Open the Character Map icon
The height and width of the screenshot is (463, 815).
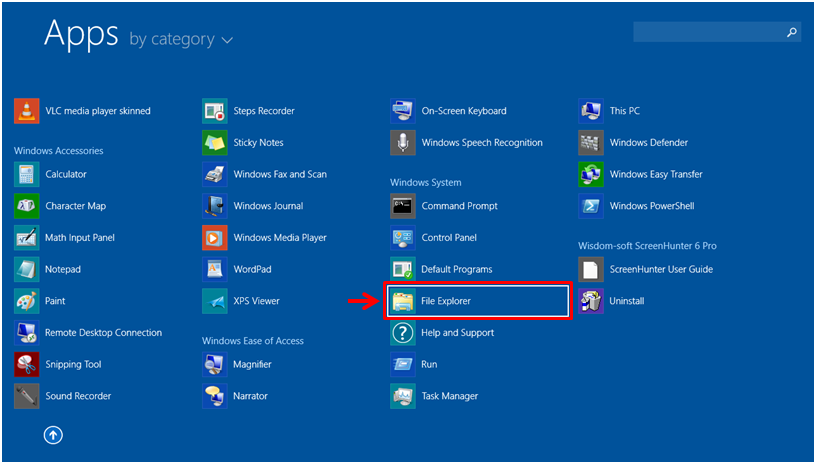[27, 206]
